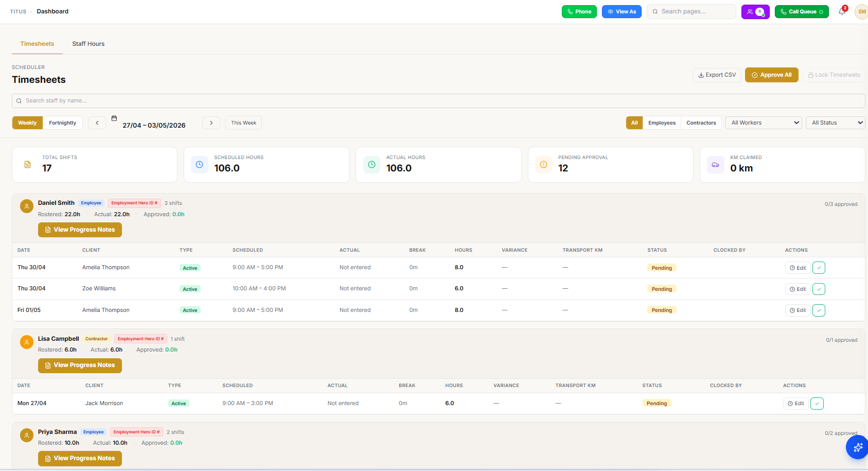Click Export CSV
Viewport: 868px width, 471px height.
click(717, 75)
